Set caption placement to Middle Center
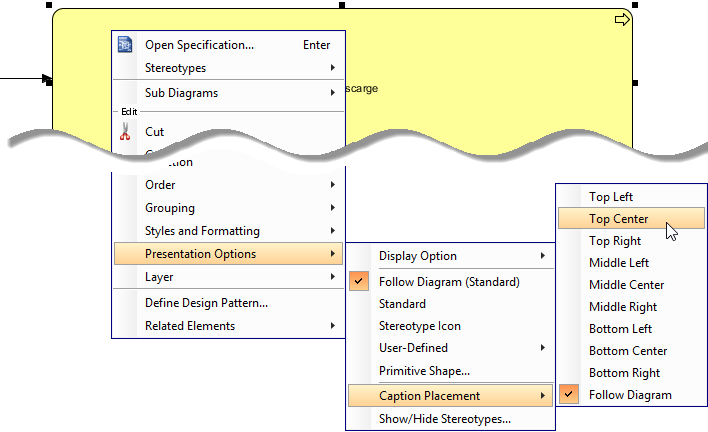 626,285
